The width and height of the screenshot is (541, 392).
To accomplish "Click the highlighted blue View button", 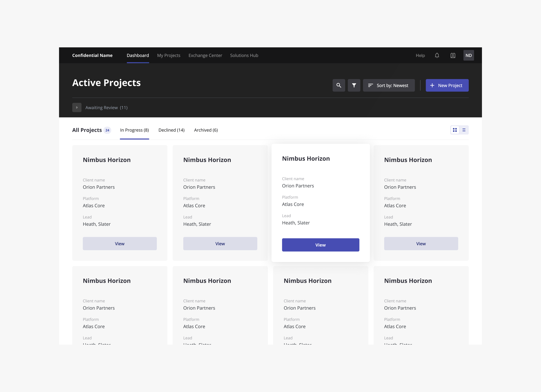I will (x=321, y=245).
